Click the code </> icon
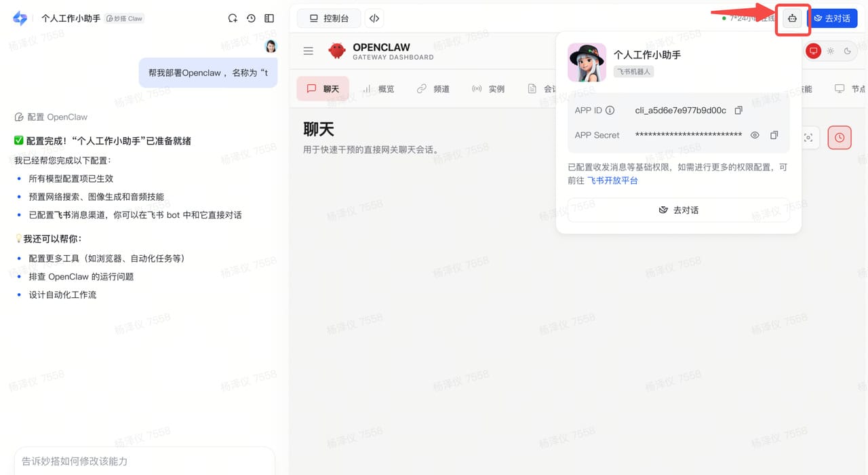Screen dimensions: 868x475 click(x=374, y=18)
